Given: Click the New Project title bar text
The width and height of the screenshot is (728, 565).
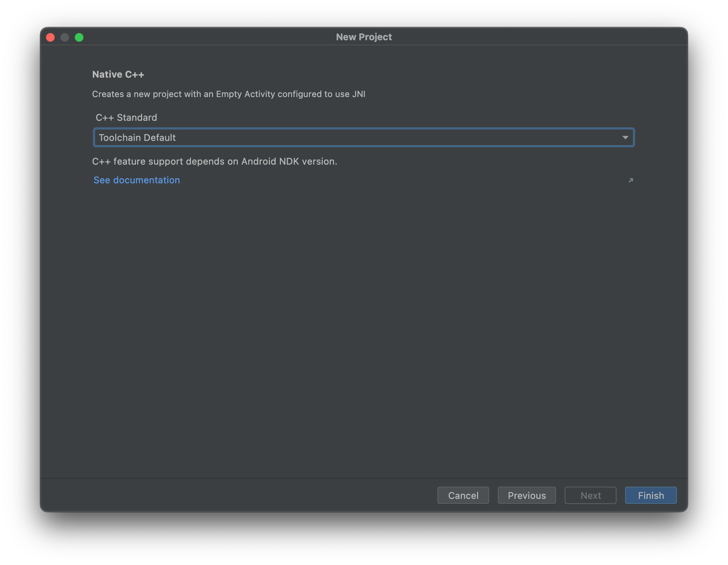Looking at the screenshot, I should 364,37.
